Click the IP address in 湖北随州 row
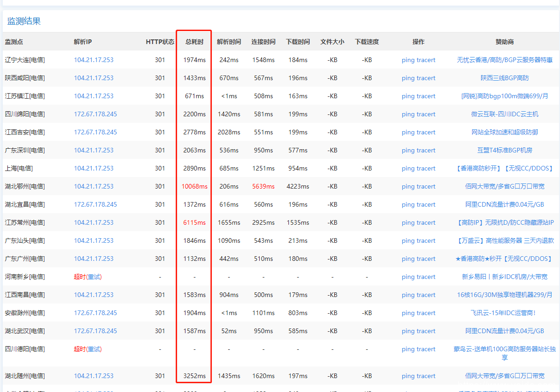This screenshot has width=560, height=392. click(x=94, y=376)
